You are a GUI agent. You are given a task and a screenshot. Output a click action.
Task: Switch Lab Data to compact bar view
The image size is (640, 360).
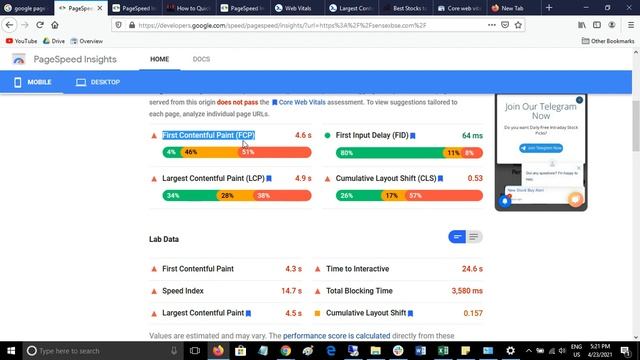click(x=457, y=237)
